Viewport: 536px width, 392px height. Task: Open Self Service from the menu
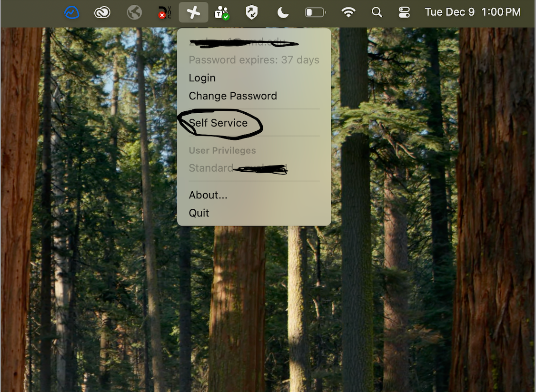(218, 123)
